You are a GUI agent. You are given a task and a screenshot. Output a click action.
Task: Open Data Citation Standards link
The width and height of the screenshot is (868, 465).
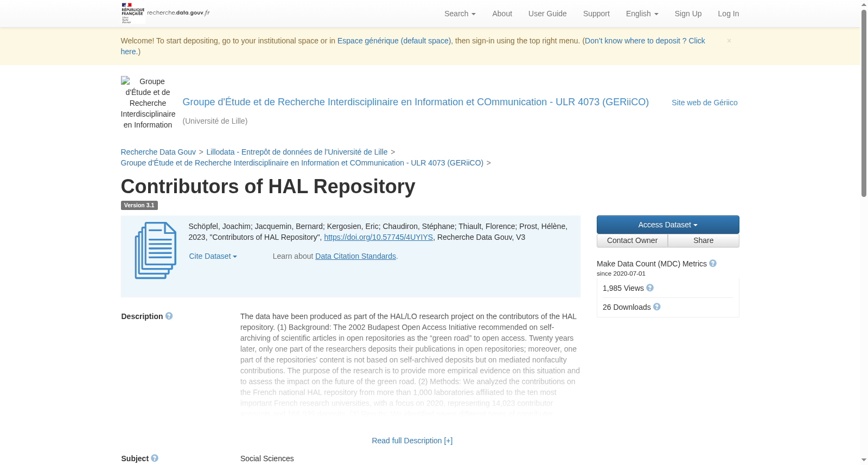pos(355,256)
